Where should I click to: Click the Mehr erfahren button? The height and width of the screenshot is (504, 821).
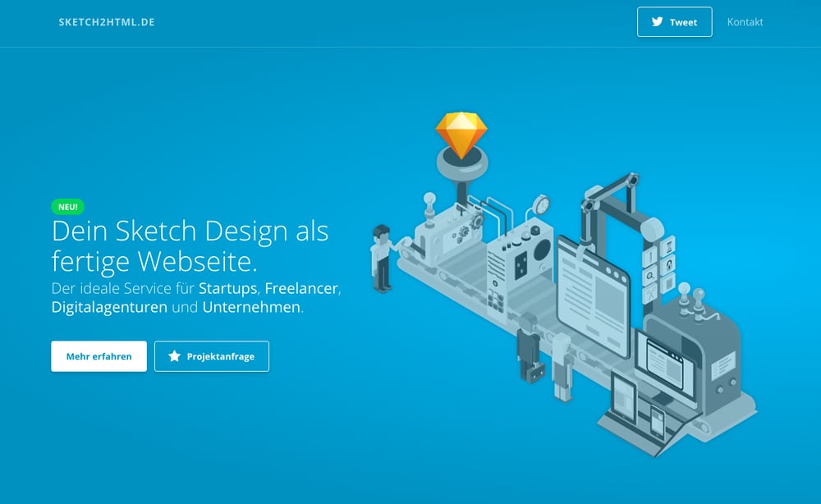coord(99,356)
